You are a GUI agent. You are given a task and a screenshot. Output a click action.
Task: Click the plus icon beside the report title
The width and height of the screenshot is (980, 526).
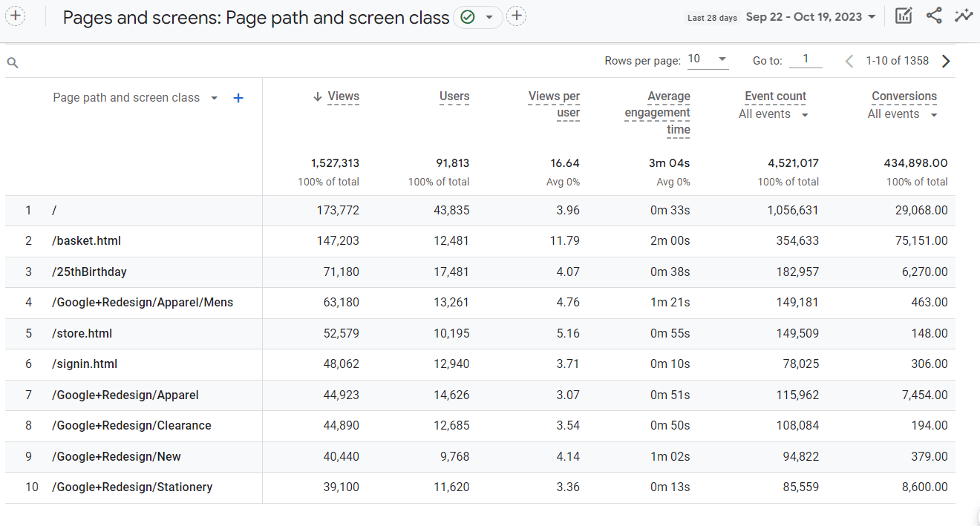click(x=516, y=15)
